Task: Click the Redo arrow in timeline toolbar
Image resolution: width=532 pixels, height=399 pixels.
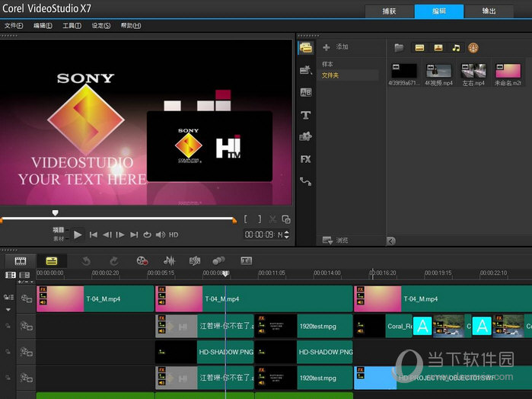Action: pyautogui.click(x=114, y=260)
